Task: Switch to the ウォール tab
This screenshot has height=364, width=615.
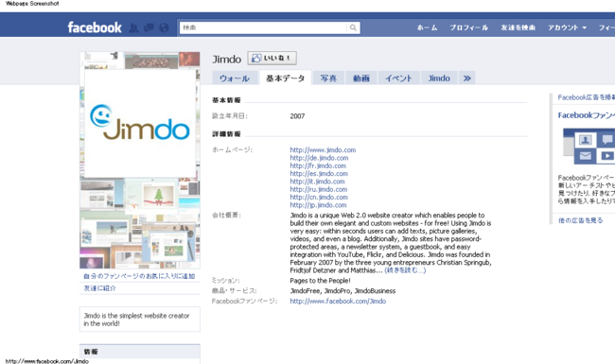Action: [235, 78]
